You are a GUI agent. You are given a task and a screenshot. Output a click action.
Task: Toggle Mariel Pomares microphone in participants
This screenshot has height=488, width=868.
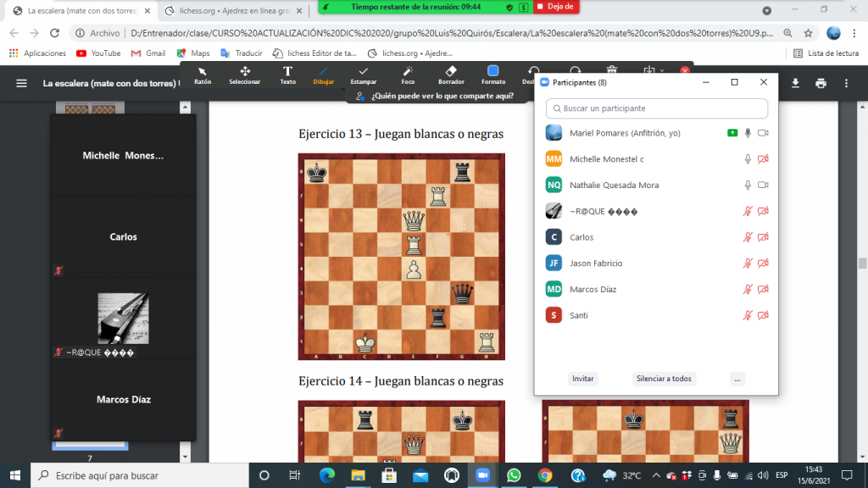748,133
